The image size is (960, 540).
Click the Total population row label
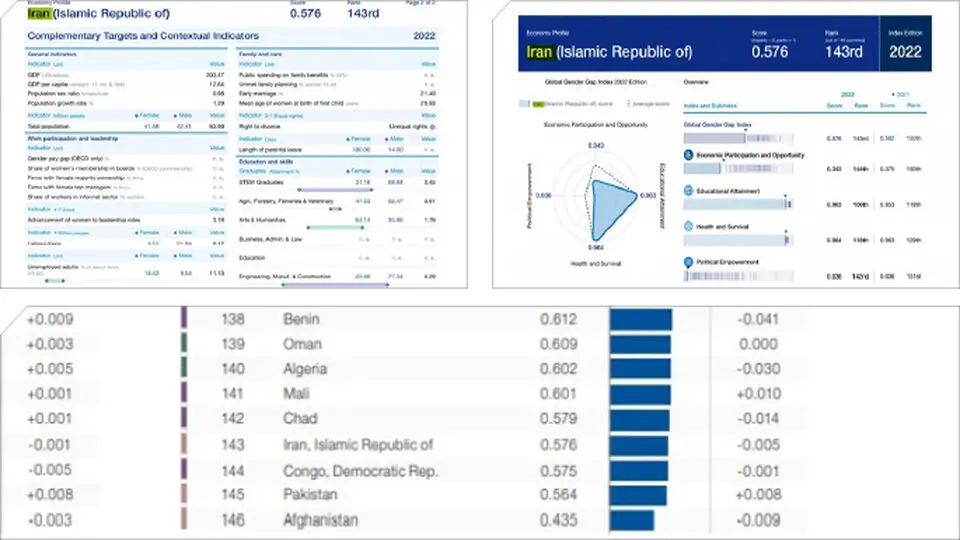coord(48,127)
